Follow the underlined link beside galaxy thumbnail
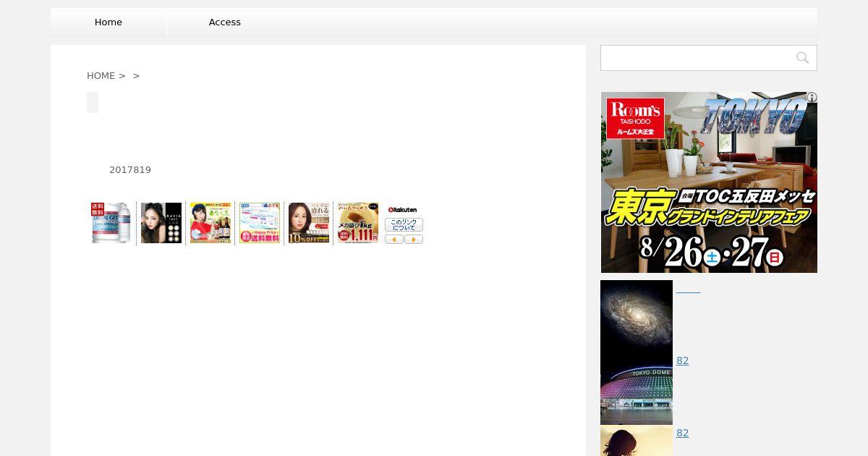Viewport: 868px width, 456px height. click(688, 288)
